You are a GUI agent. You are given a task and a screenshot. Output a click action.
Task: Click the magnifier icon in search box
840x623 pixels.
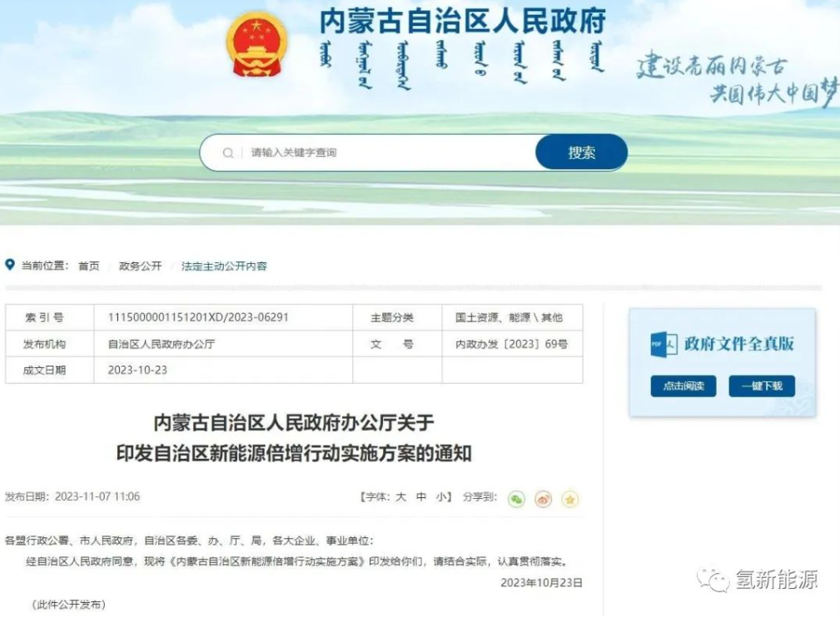(x=228, y=153)
